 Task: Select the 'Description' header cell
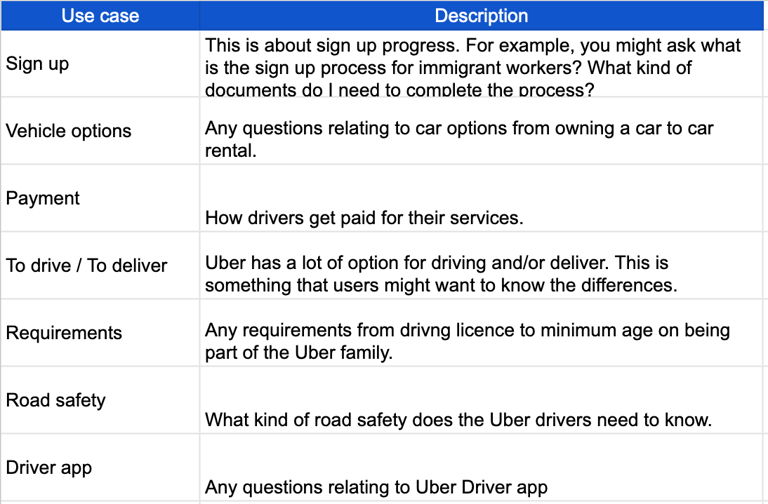point(481,16)
